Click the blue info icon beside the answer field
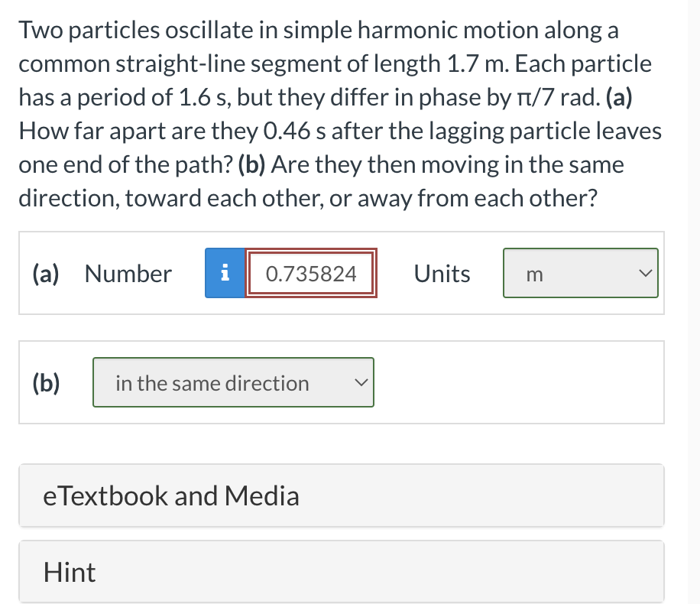 tap(225, 273)
